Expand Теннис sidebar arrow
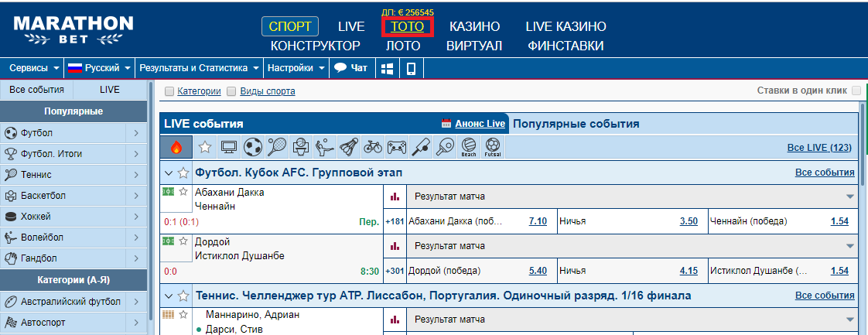868x335 pixels. 136,174
